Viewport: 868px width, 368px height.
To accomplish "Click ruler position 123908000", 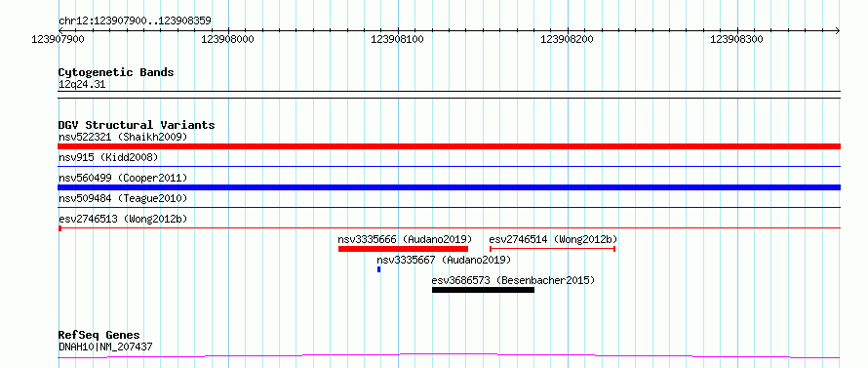I will coord(227,39).
